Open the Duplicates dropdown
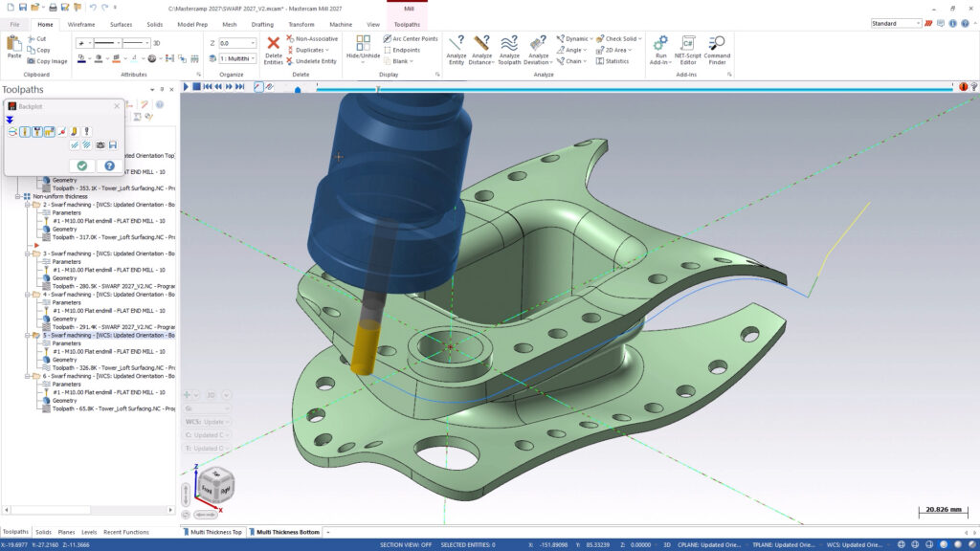The height and width of the screenshot is (551, 980). tap(327, 50)
